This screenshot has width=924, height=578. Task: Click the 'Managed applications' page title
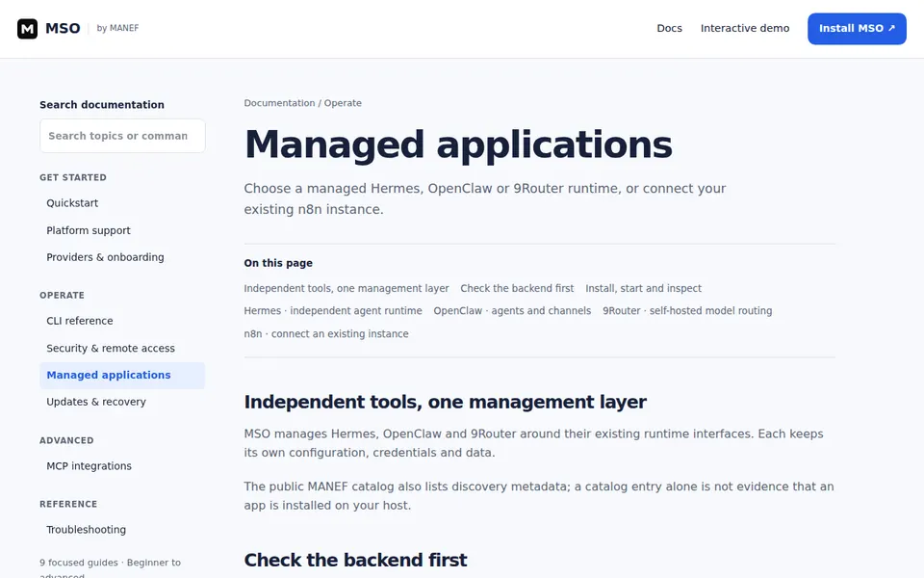458,144
